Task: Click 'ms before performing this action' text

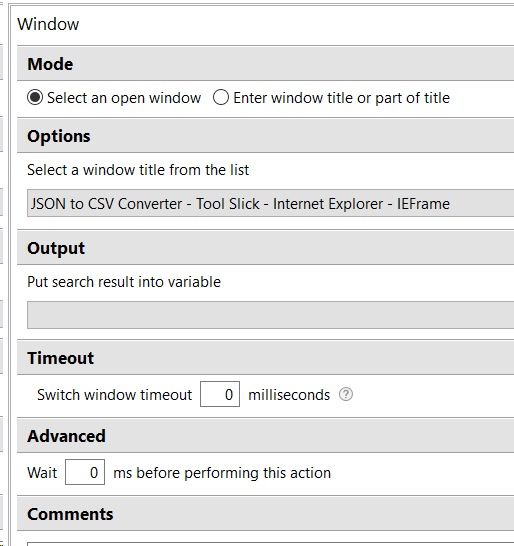Action: [x=222, y=473]
